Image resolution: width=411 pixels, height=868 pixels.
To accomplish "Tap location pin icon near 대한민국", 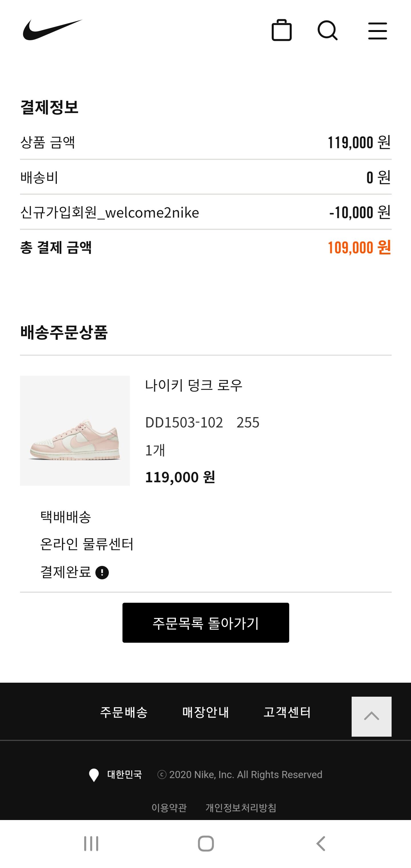I will (94, 775).
